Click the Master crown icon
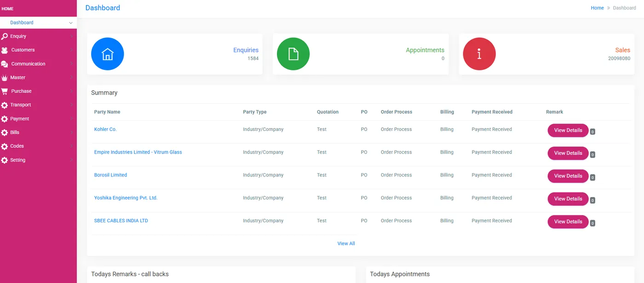This screenshot has height=283, width=644. click(x=5, y=78)
